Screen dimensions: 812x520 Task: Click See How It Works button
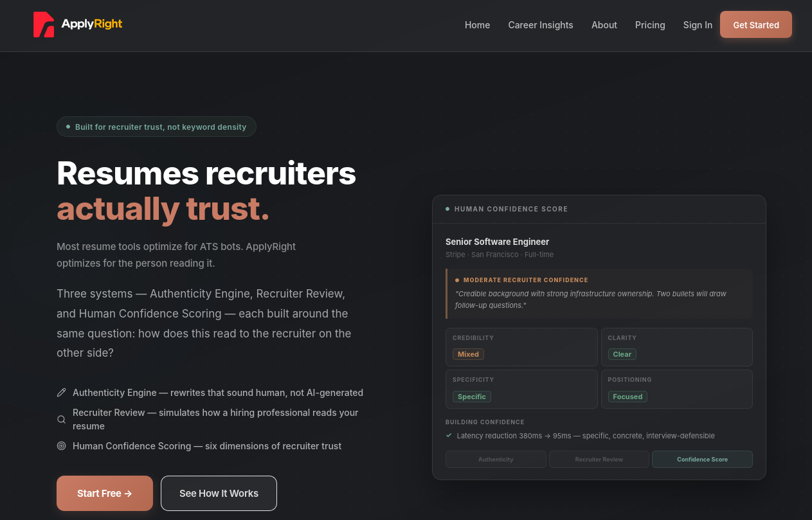(219, 493)
